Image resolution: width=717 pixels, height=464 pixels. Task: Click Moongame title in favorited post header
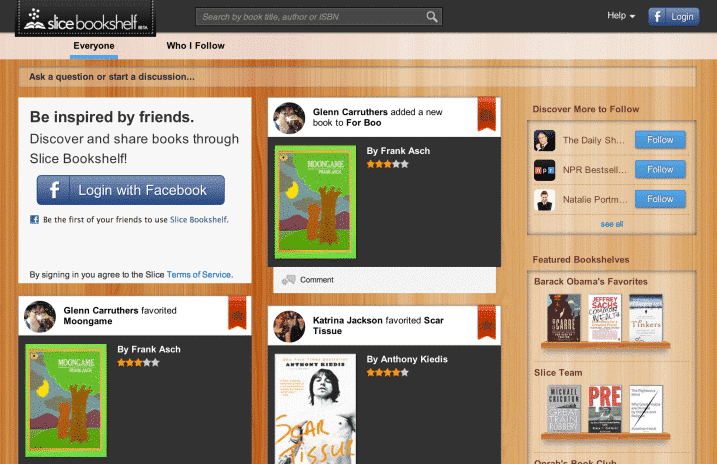[x=88, y=321]
